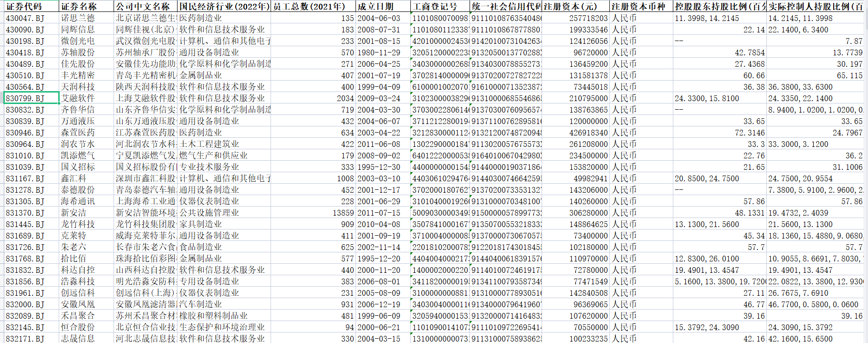The image size is (868, 343).
Task: Click the 公司中文名称 header cell
Action: click(146, 6)
